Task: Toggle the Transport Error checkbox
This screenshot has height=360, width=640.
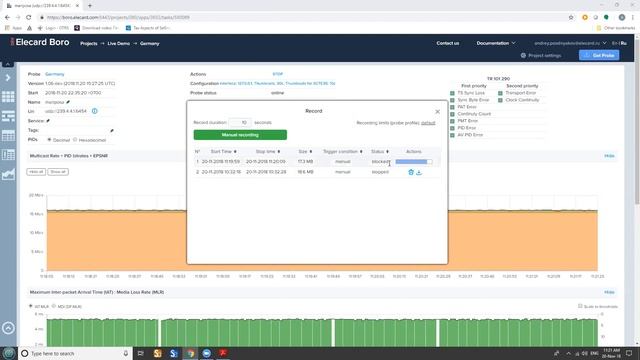Action: pyautogui.click(x=500, y=93)
